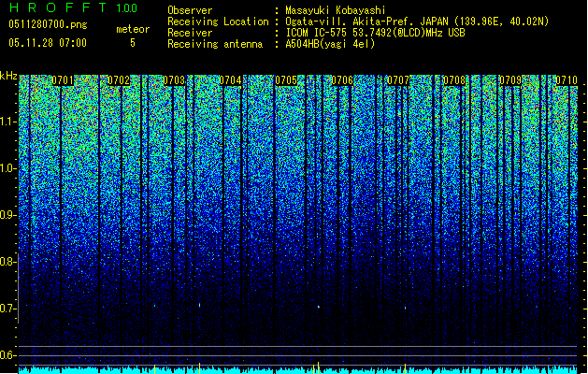Click the 0707 time marker
The height and width of the screenshot is (374, 588).
pos(398,80)
